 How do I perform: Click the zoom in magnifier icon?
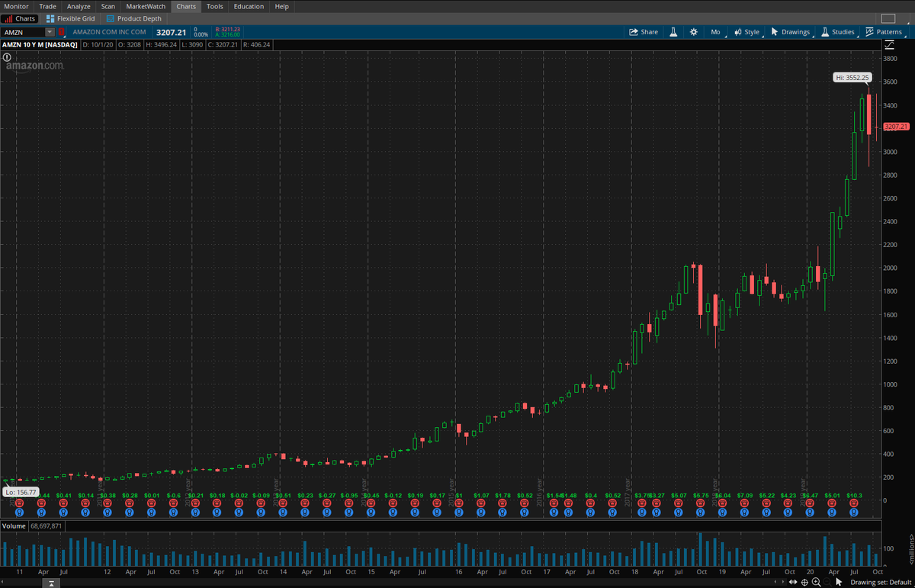click(816, 582)
